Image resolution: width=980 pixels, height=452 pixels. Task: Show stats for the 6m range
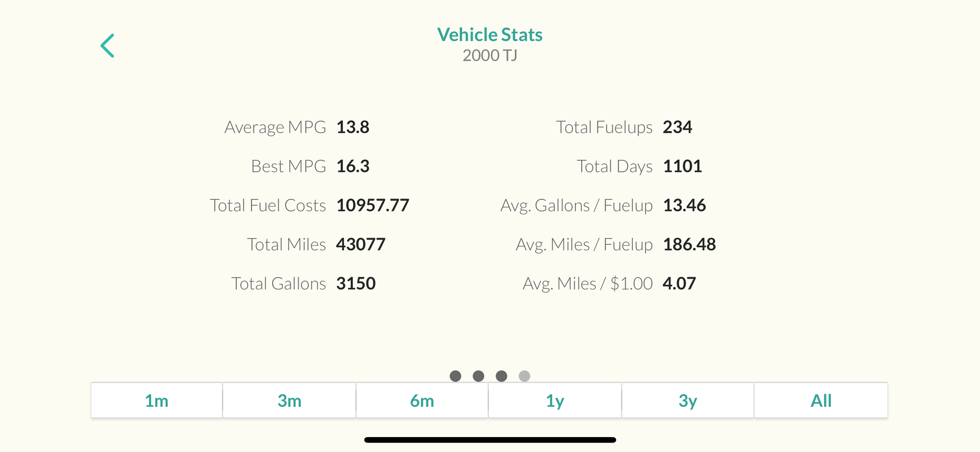click(x=422, y=401)
